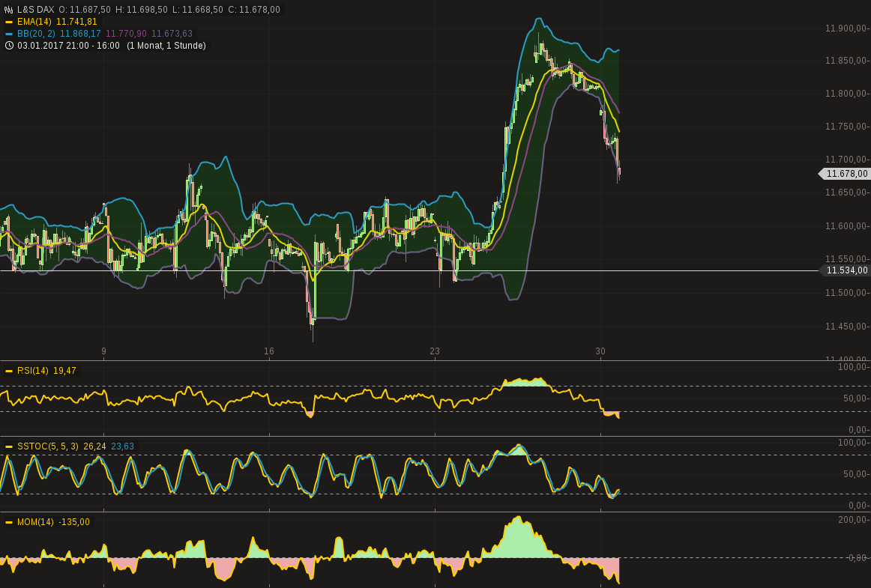Click the open value O: 11.687,50
This screenshot has height=588, width=871.
(85, 10)
